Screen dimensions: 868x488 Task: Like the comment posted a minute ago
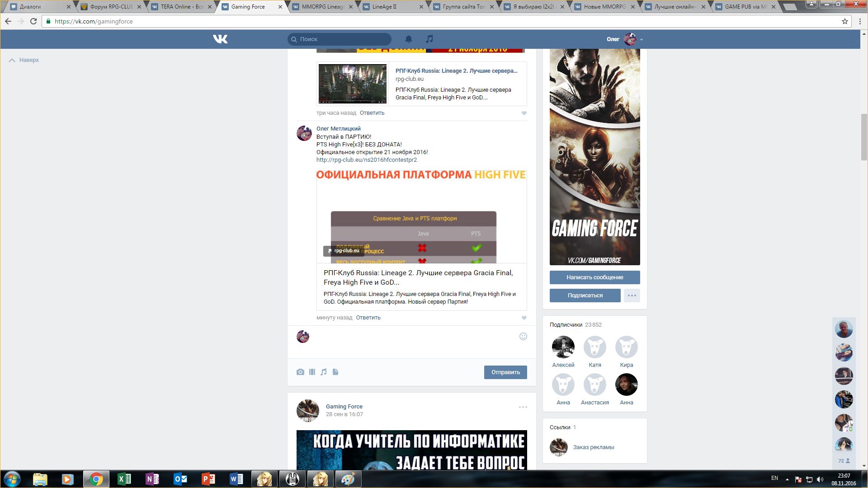click(524, 318)
